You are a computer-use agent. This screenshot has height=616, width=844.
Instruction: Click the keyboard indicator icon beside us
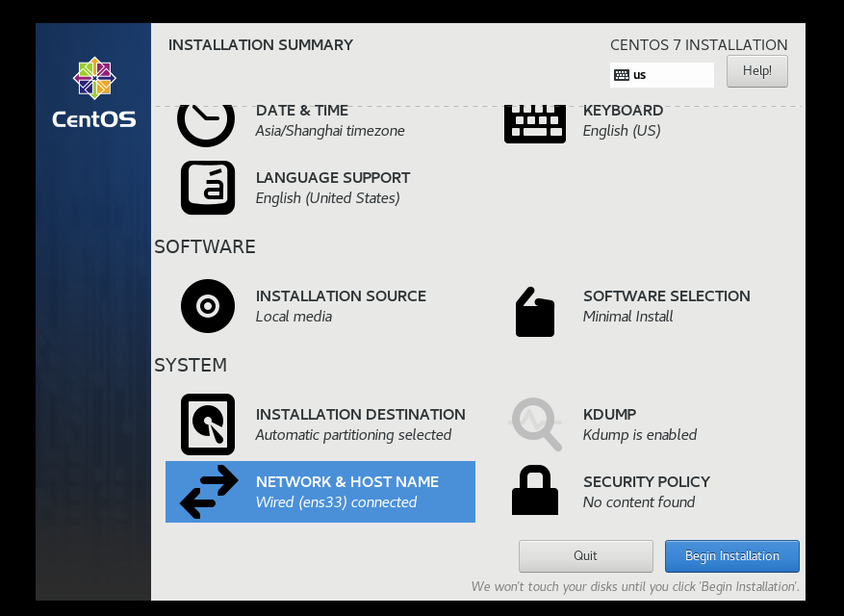pos(622,75)
